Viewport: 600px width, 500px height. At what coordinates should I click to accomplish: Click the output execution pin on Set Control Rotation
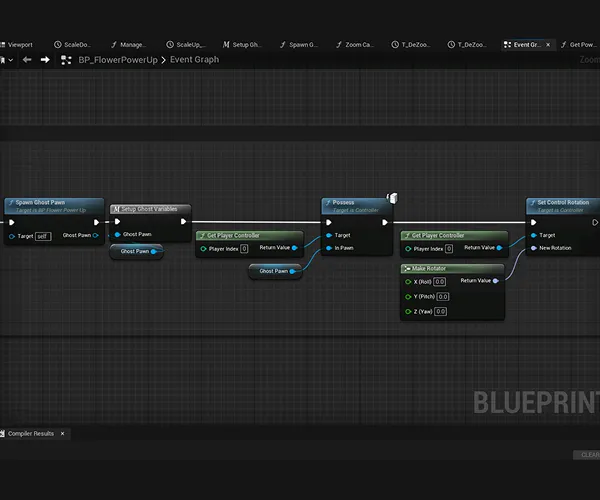pos(594,222)
